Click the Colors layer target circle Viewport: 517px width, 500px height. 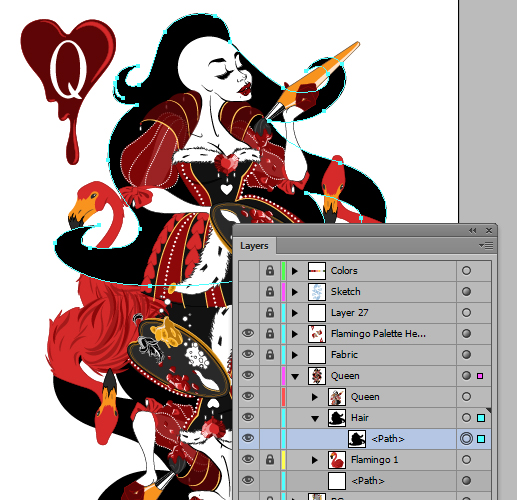pyautogui.click(x=466, y=271)
